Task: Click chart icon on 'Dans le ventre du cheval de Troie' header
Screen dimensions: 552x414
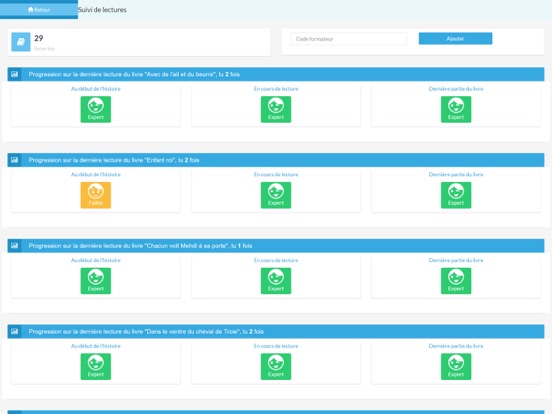Action: pyautogui.click(x=14, y=332)
